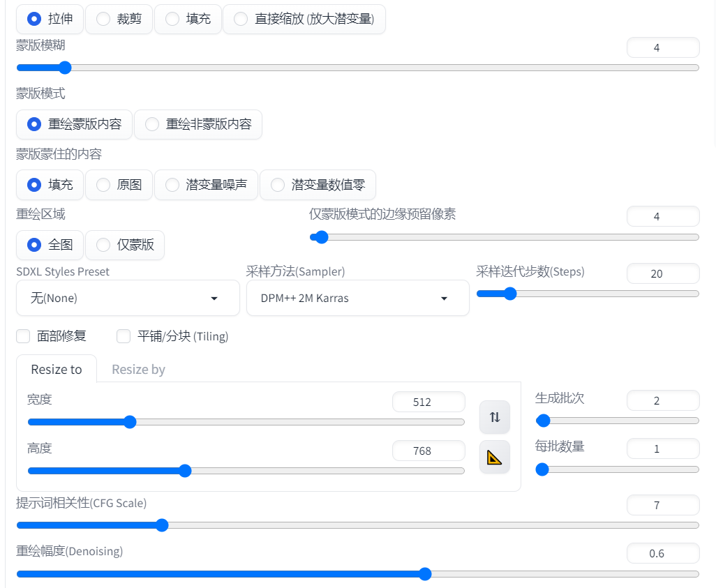This screenshot has width=716, height=588.
Task: Switch to the Resize to tab
Action: coord(57,369)
